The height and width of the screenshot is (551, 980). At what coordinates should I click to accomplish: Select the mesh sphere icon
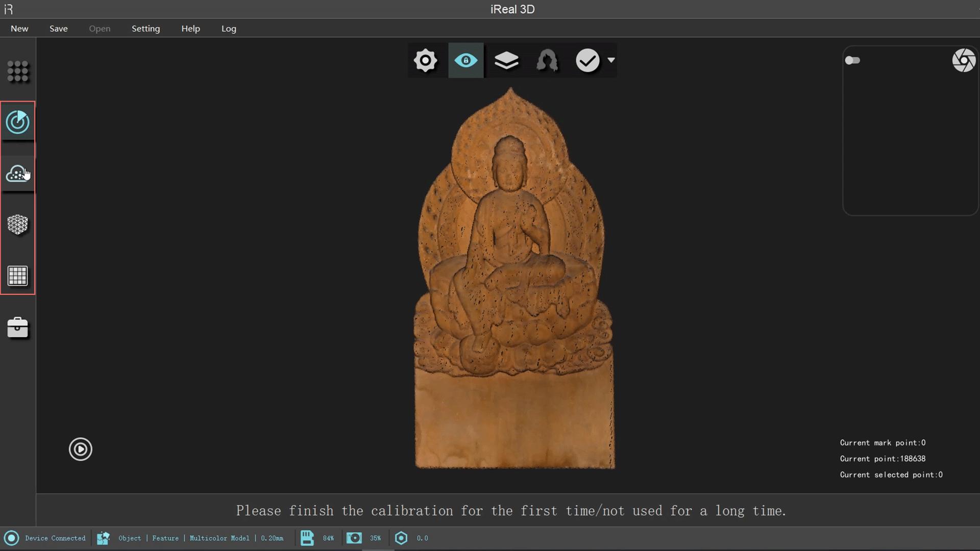[18, 224]
